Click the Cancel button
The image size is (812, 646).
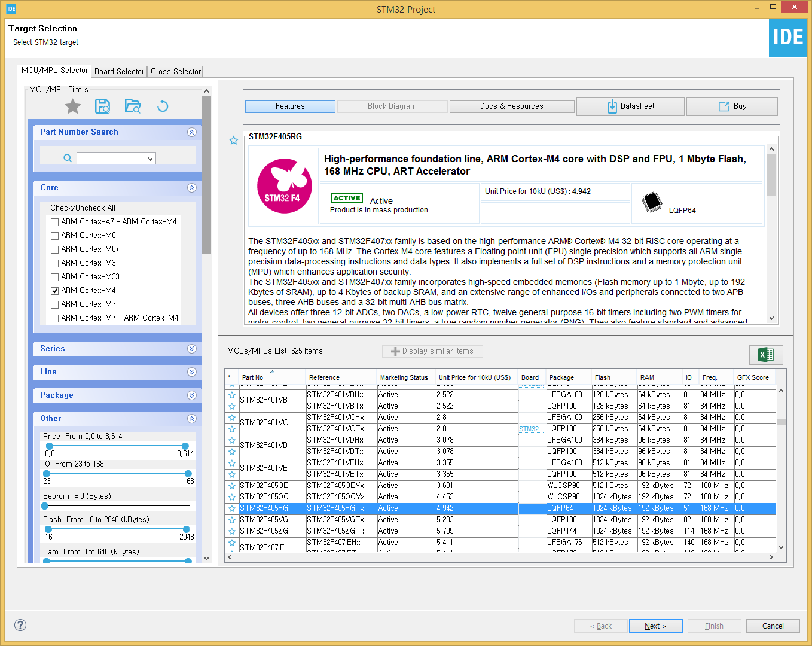pos(773,626)
